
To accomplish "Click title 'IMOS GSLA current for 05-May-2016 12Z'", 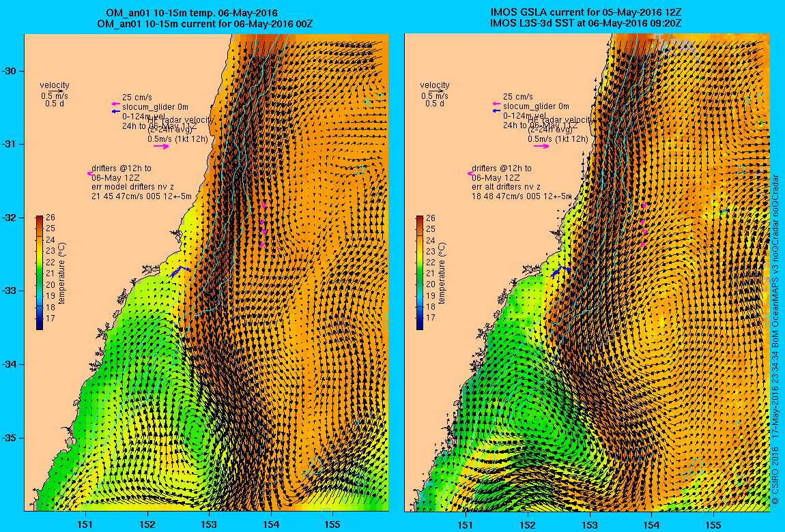I will click(x=585, y=12).
